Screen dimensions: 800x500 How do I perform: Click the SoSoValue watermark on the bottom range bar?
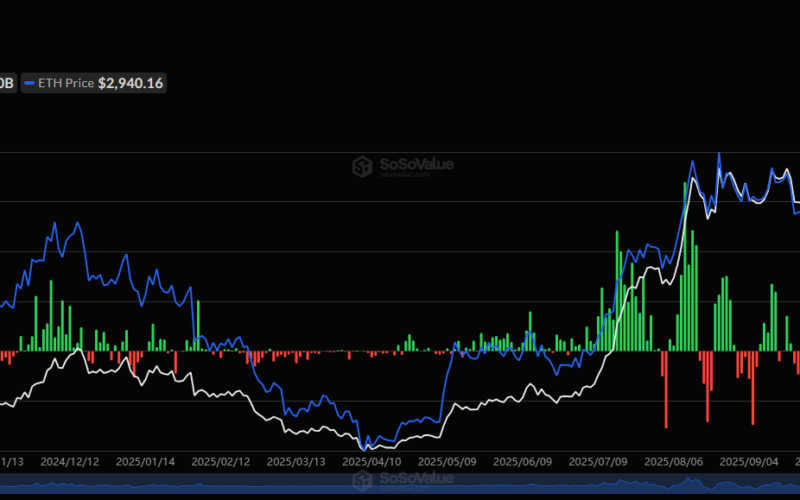coord(400,481)
